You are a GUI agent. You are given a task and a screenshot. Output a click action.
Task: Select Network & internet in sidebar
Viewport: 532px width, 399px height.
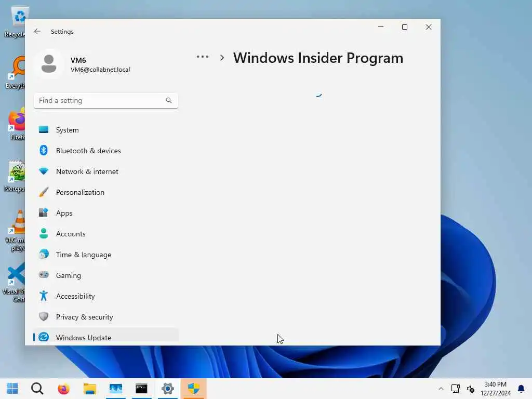pyautogui.click(x=106, y=171)
